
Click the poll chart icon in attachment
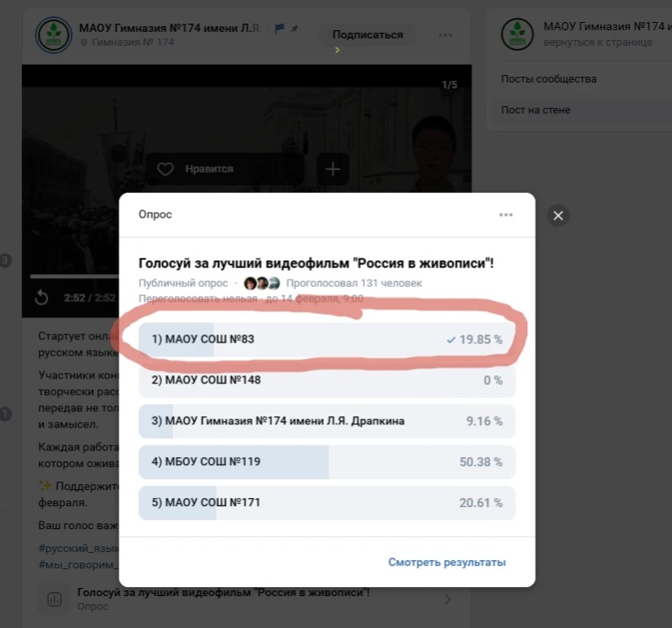pos(54,599)
